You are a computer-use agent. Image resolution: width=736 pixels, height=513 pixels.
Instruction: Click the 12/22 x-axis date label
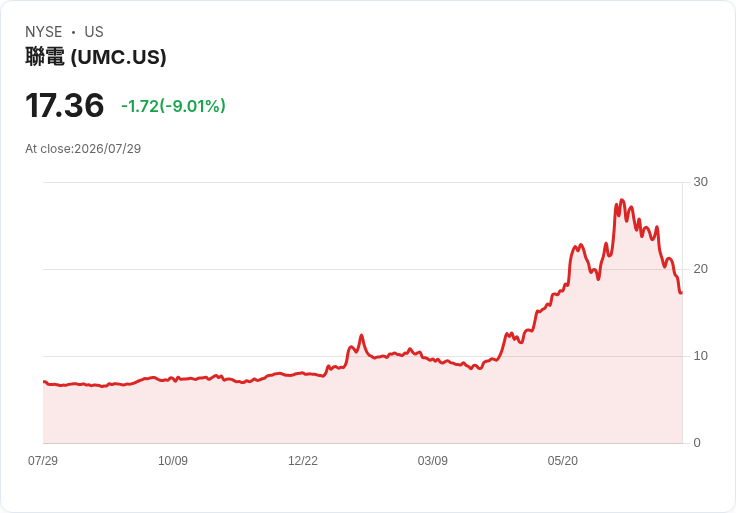pyautogui.click(x=303, y=460)
